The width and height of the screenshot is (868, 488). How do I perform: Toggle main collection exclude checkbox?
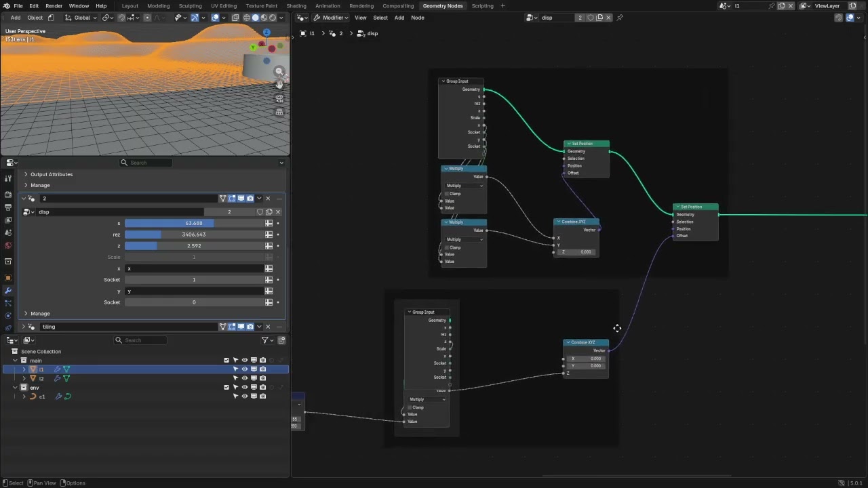226,361
